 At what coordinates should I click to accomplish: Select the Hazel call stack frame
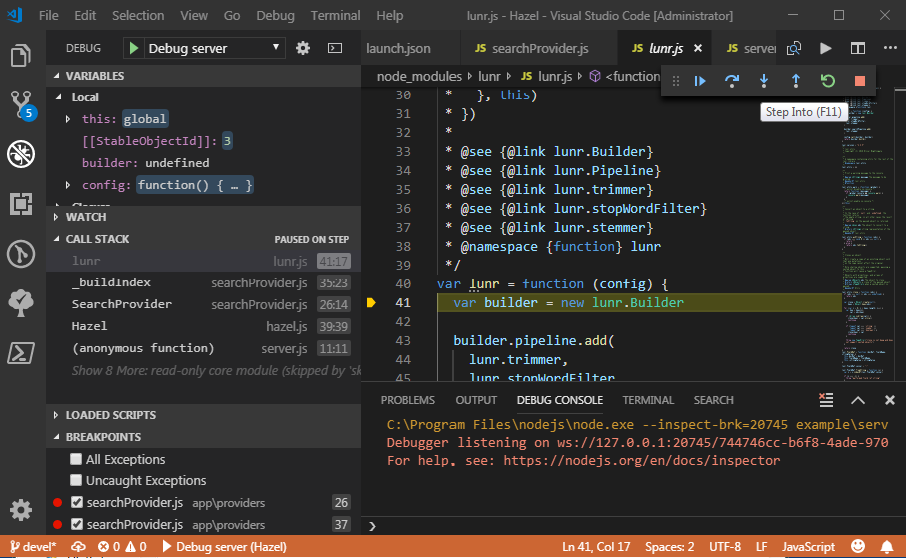click(x=203, y=326)
